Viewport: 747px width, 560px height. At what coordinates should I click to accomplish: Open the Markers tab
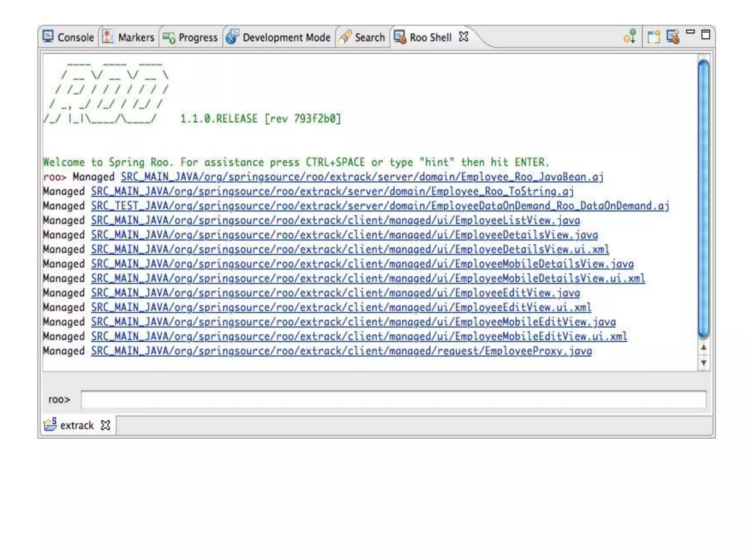click(x=129, y=37)
